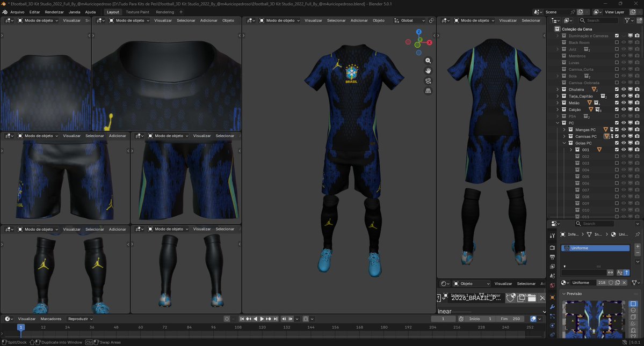This screenshot has width=644, height=346.
Task: Remove material slot with minus button
Action: 638,253
